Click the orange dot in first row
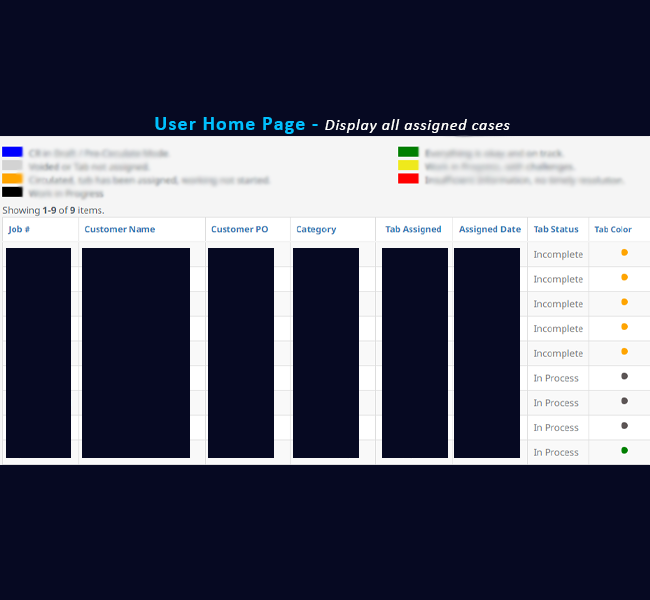Screen dimensions: 650x600 [x=624, y=253]
